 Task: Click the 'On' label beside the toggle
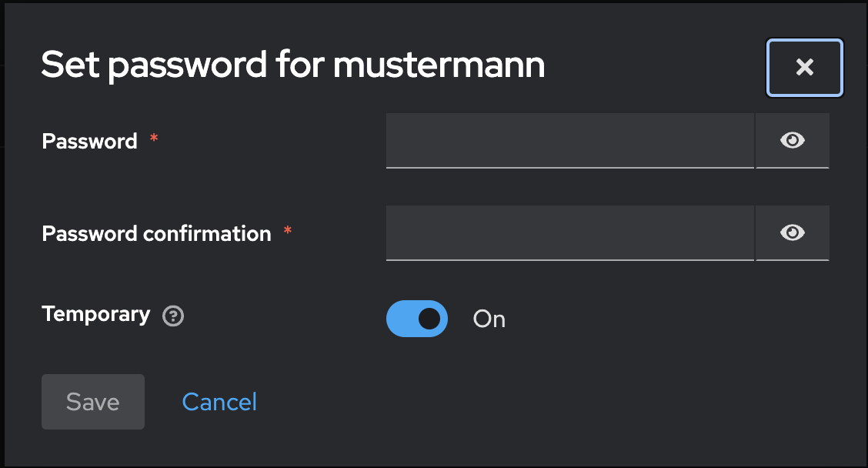pyautogui.click(x=489, y=319)
